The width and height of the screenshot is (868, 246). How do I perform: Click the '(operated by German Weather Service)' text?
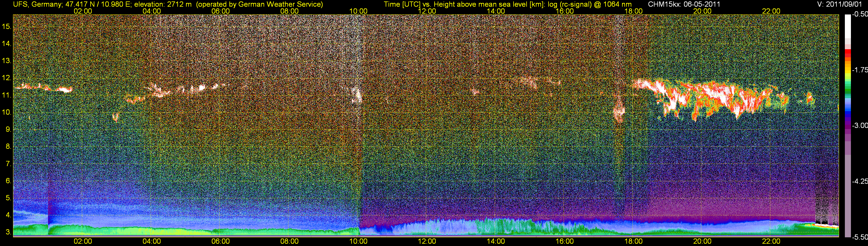coord(260,4)
